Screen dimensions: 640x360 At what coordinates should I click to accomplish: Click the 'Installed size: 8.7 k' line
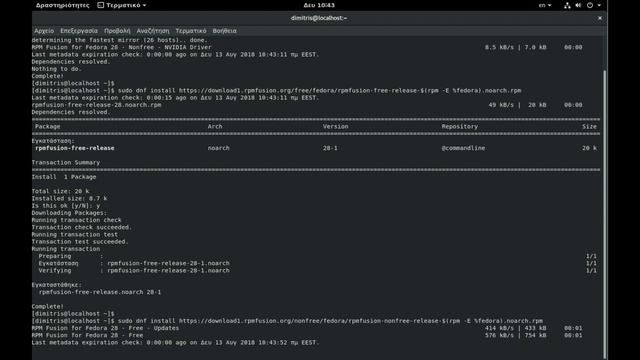(69, 198)
